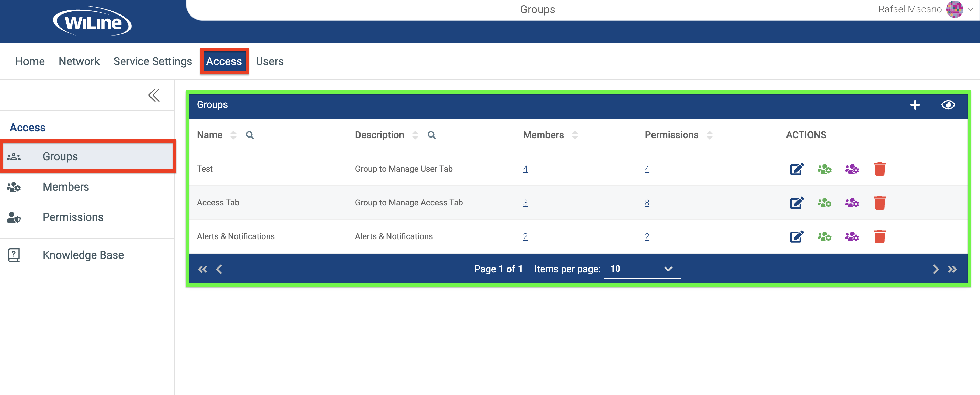This screenshot has height=395, width=980.
Task: Switch to the Users tab
Action: click(x=270, y=61)
